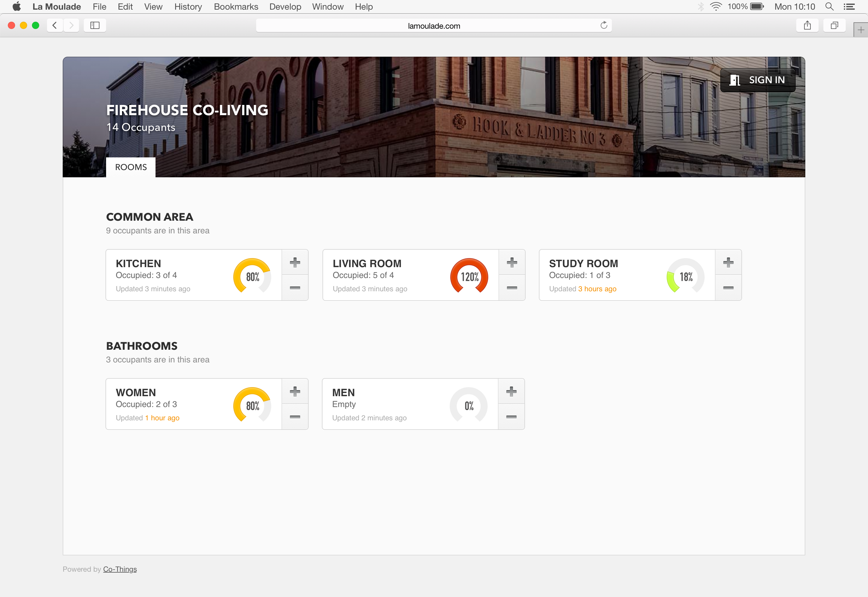The height and width of the screenshot is (597, 868).
Task: Select the ROOMS tab
Action: 131,167
